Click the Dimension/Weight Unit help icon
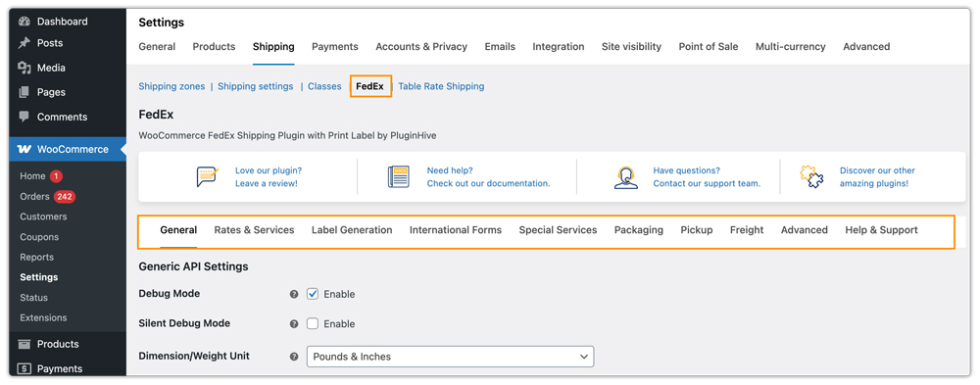Screen dimensions: 980x385 [294, 357]
